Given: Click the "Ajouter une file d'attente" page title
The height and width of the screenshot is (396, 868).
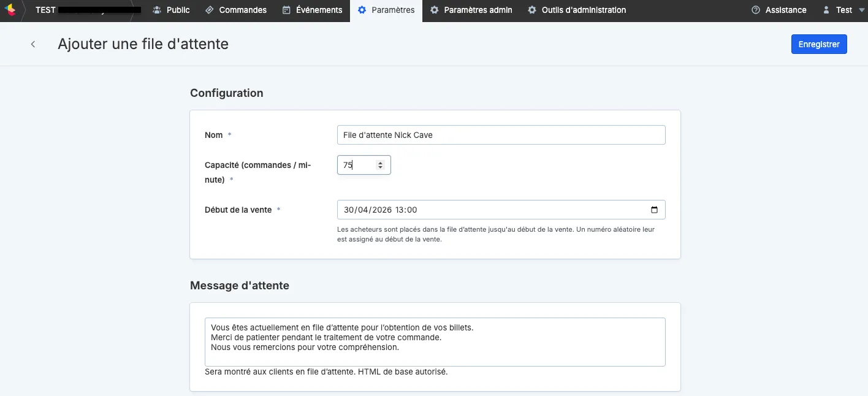Looking at the screenshot, I should pyautogui.click(x=143, y=44).
